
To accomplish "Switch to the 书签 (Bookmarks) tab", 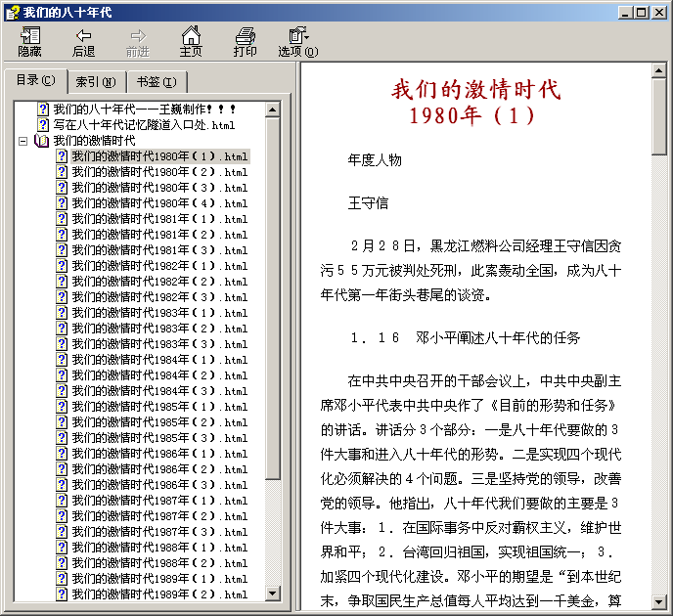I will [x=156, y=82].
